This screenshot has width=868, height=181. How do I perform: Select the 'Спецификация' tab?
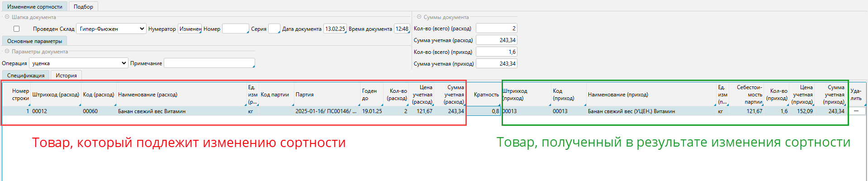(26, 76)
